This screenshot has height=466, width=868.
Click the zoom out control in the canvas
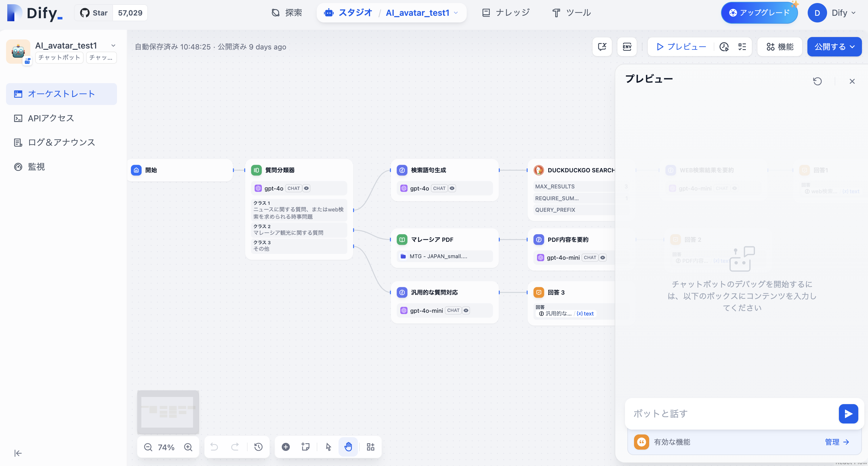(x=148, y=447)
